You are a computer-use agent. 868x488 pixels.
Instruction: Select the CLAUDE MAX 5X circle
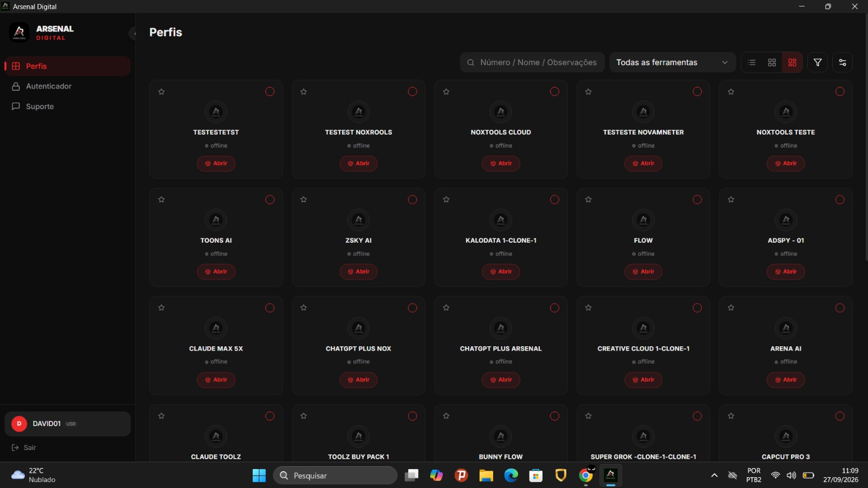point(270,308)
